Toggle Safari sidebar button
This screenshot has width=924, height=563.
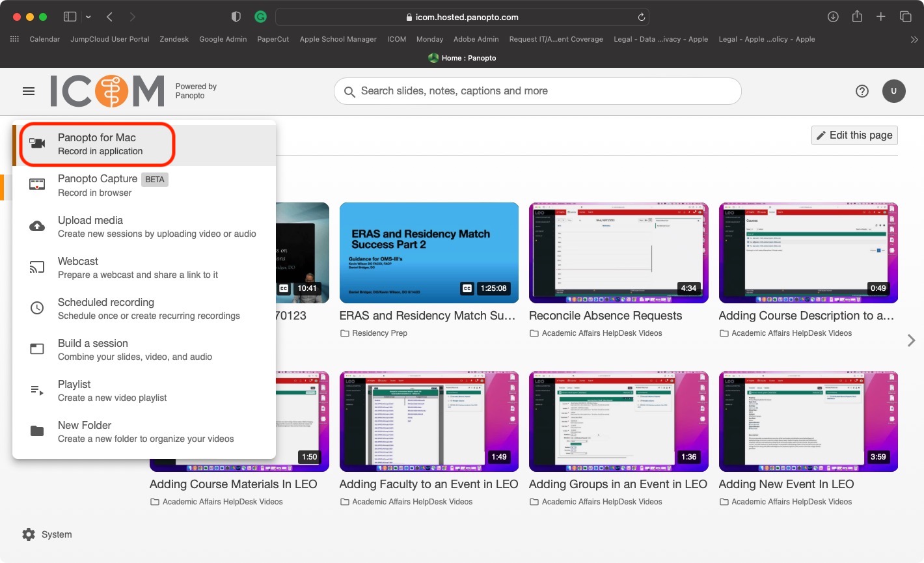[70, 17]
